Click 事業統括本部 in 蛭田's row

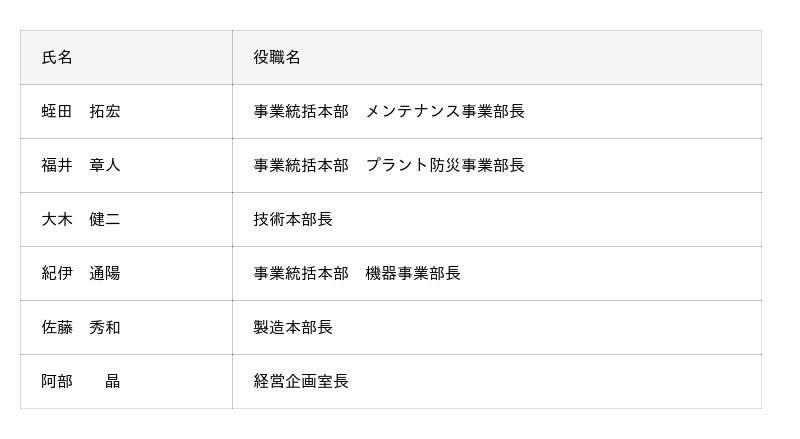(301, 112)
